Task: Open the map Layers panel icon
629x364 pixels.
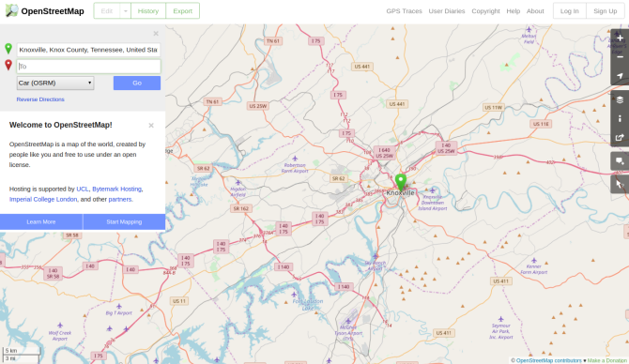Action: point(620,99)
